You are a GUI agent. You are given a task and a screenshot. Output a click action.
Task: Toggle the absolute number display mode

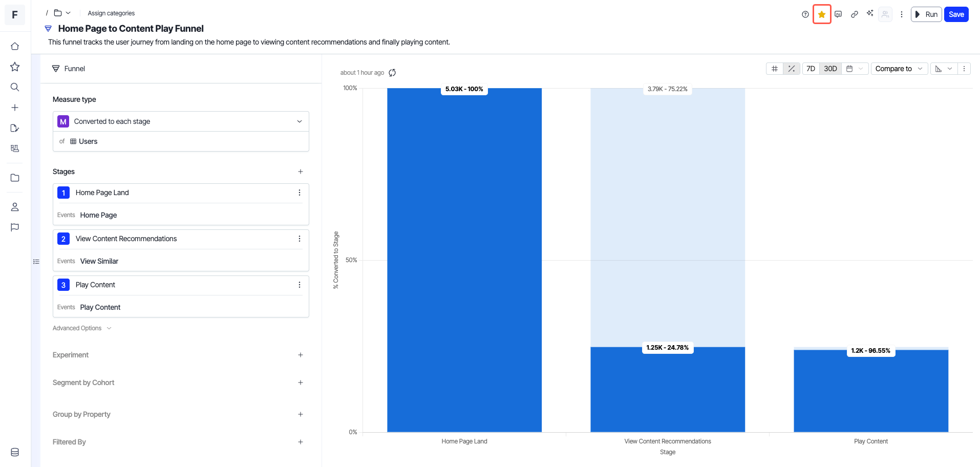[774, 69]
